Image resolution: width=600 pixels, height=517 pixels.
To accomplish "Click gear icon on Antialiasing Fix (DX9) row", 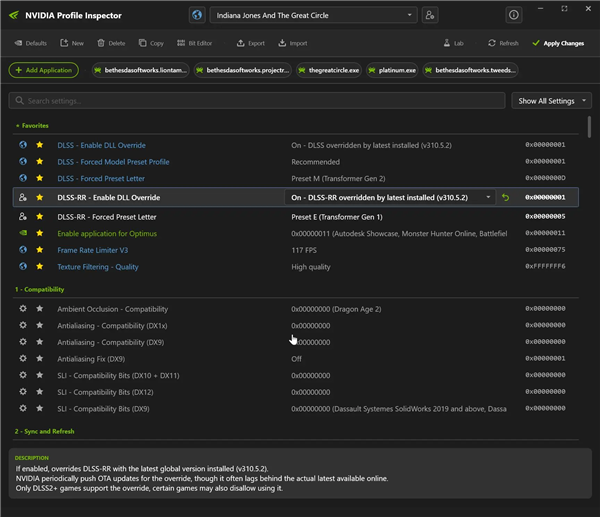I will pyautogui.click(x=23, y=359).
